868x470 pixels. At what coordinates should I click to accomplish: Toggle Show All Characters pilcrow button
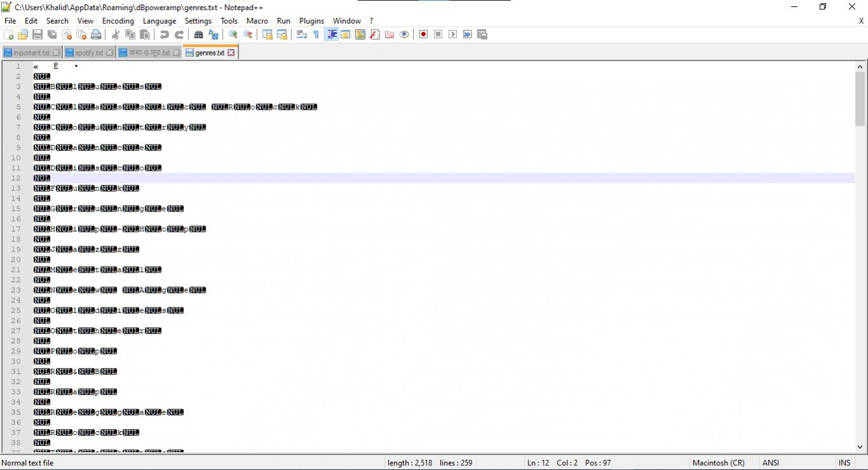pos(316,34)
